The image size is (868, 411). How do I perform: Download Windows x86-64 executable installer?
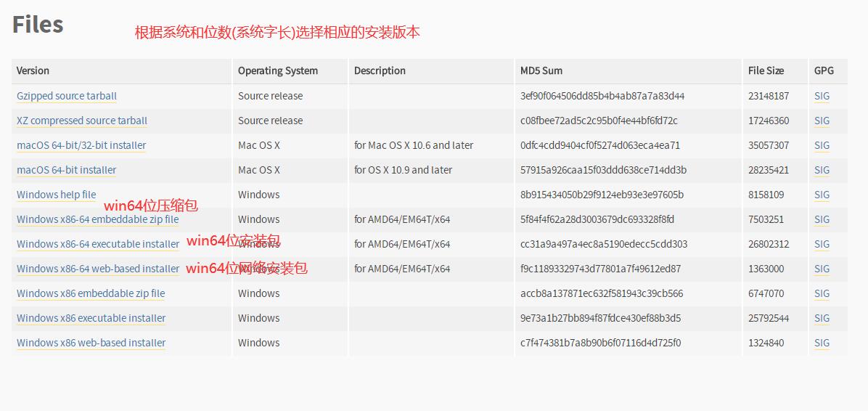click(x=98, y=244)
